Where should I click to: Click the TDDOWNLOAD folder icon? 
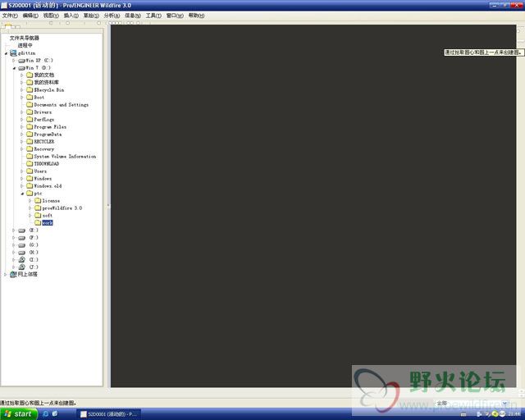coord(30,163)
